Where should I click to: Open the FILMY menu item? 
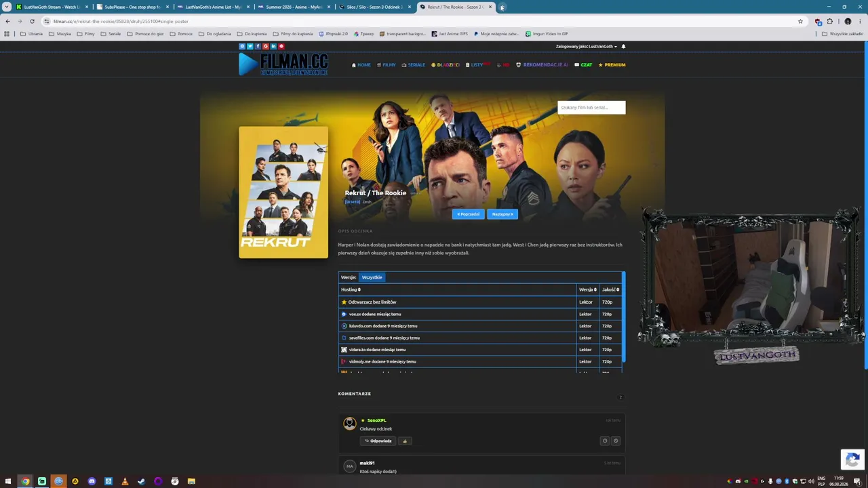point(387,65)
